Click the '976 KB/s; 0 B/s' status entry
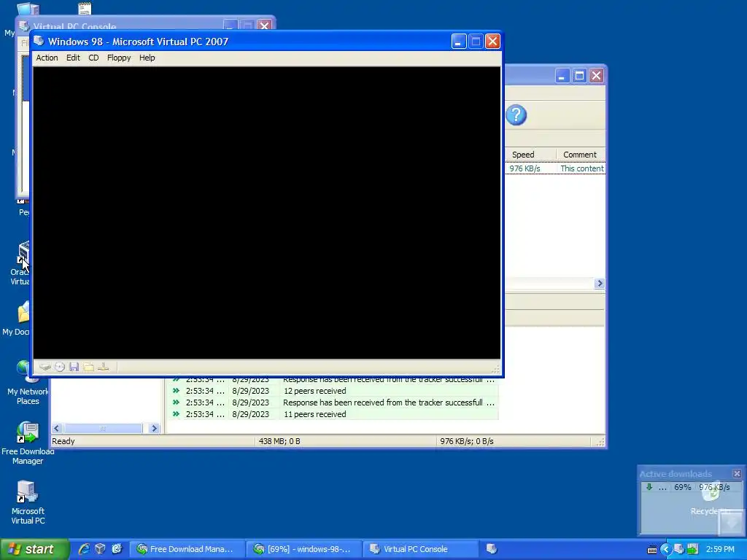 click(x=467, y=441)
